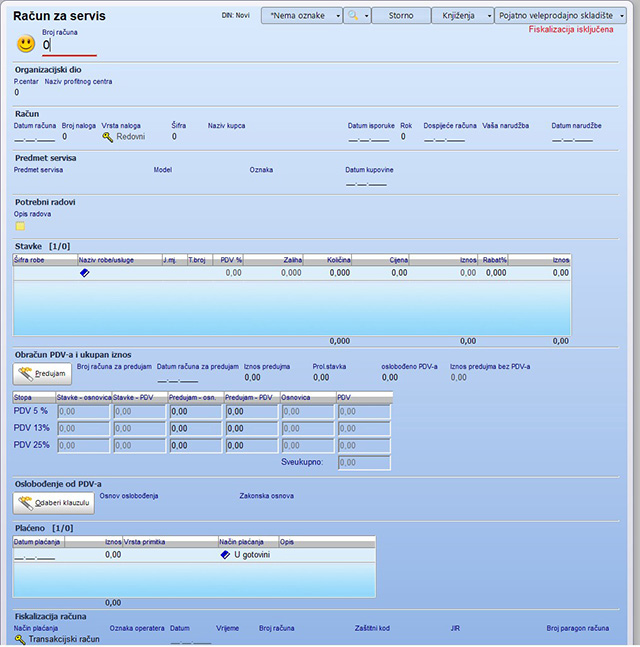Viewport: 640px width, 647px height.
Task: Click the Broj računa input field
Action: click(x=69, y=45)
